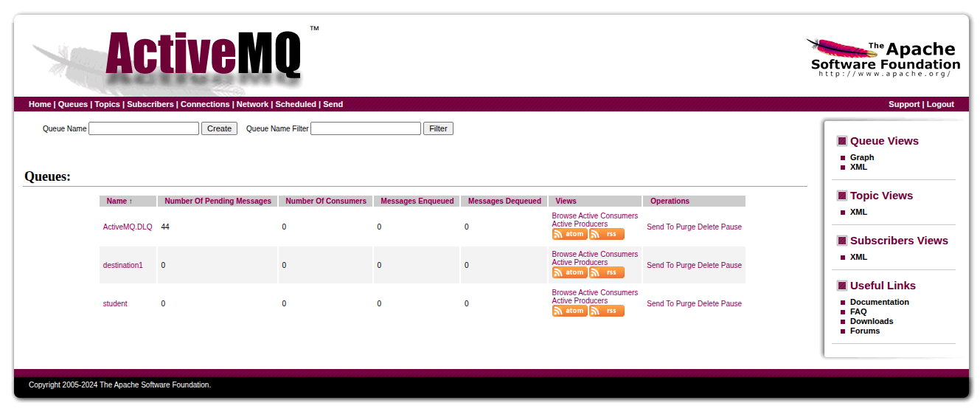Open the Forums useful link
This screenshot has width=980, height=417.
click(x=865, y=331)
